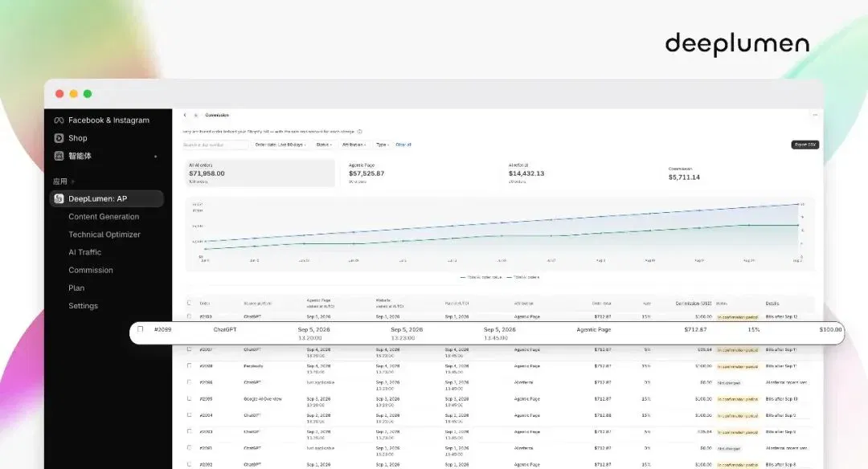Open the Status filter dropdown
The image size is (868, 469).
(324, 145)
